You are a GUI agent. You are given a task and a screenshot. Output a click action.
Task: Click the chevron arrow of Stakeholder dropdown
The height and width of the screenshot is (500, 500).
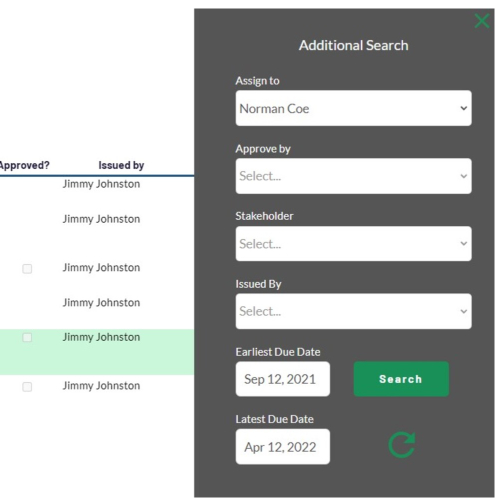pos(463,244)
